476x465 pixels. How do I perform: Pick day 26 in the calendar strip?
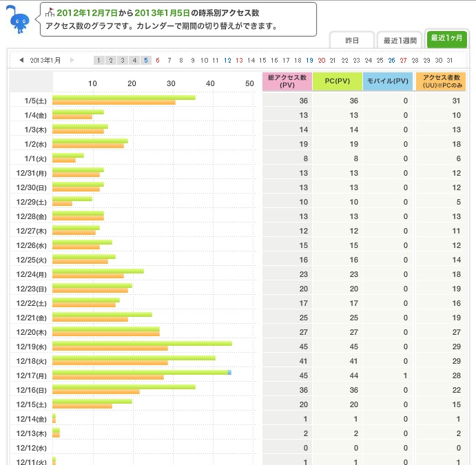[391, 61]
